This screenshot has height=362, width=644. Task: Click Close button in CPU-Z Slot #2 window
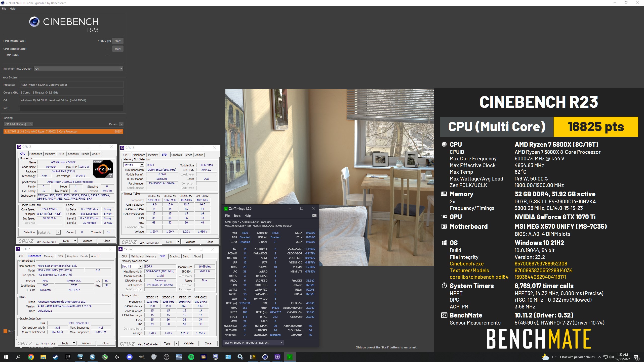click(x=208, y=343)
